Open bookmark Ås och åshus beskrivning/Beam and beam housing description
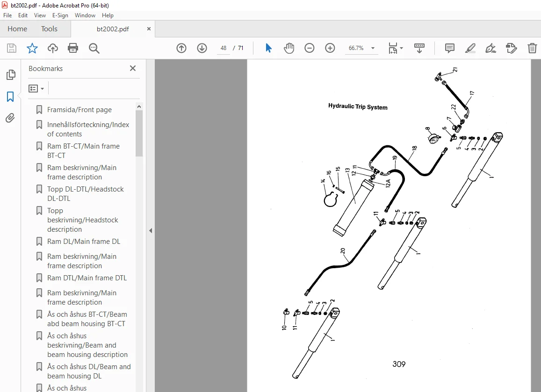This screenshot has width=541, height=392. 87,345
